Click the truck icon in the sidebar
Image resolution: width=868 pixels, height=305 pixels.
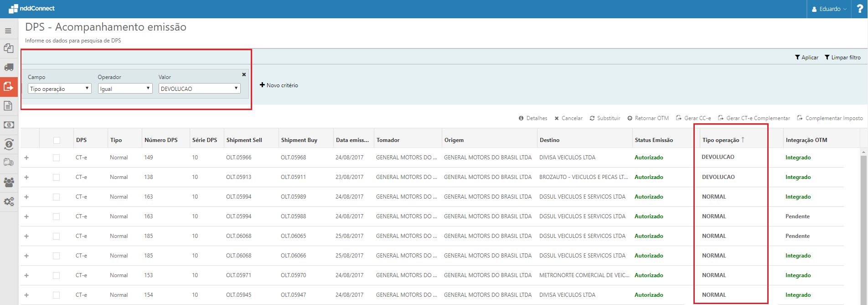point(9,68)
